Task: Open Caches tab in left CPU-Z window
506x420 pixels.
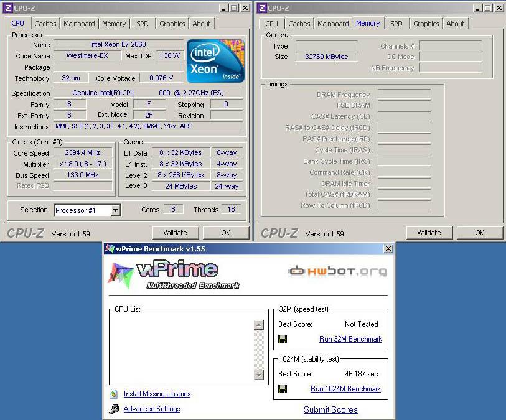Action: pyautogui.click(x=45, y=24)
